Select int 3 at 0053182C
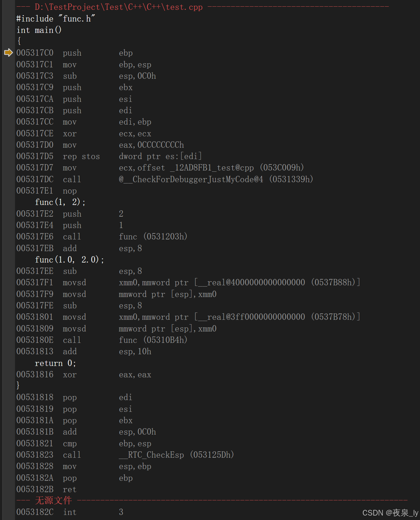420x520 pixels. coord(70,512)
